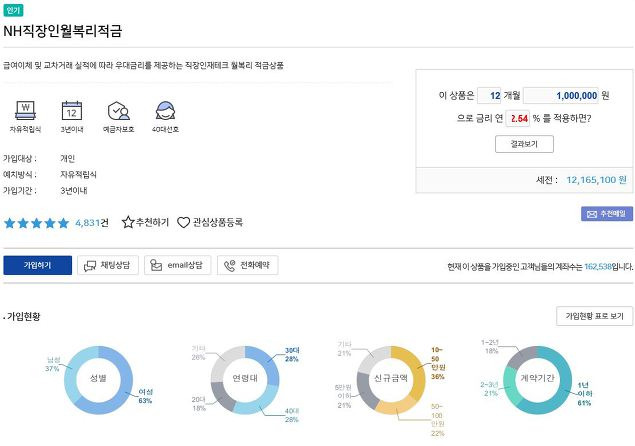This screenshot has height=446, width=635.
Task: Click the 50~100만원 22% label
Action: [x=438, y=420]
